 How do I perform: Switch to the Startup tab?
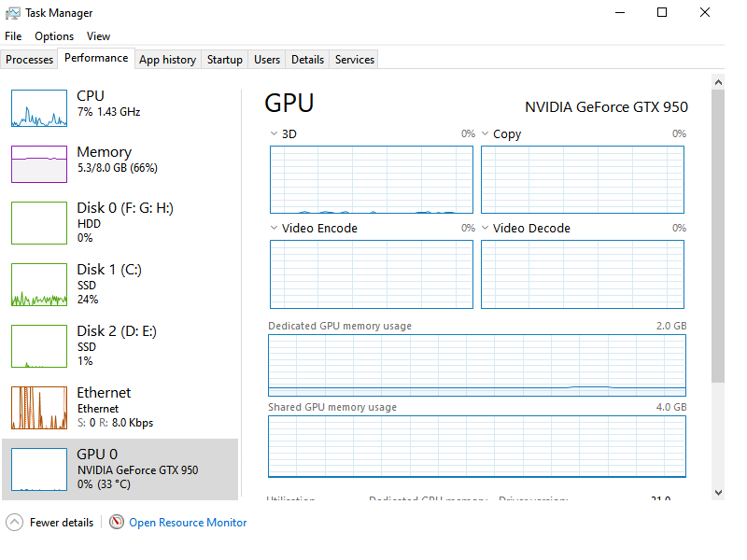pyautogui.click(x=225, y=60)
